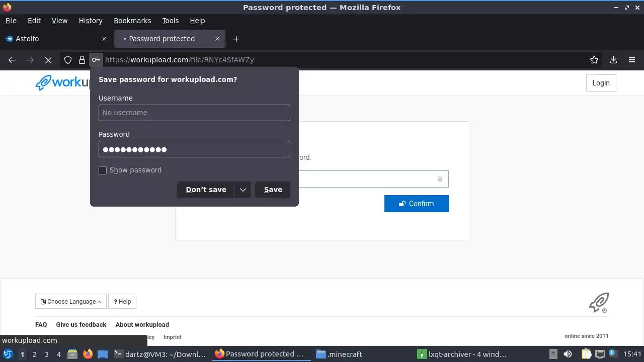The height and width of the screenshot is (362, 644).
Task: Click the Password field in save dialog
Action: click(194, 149)
